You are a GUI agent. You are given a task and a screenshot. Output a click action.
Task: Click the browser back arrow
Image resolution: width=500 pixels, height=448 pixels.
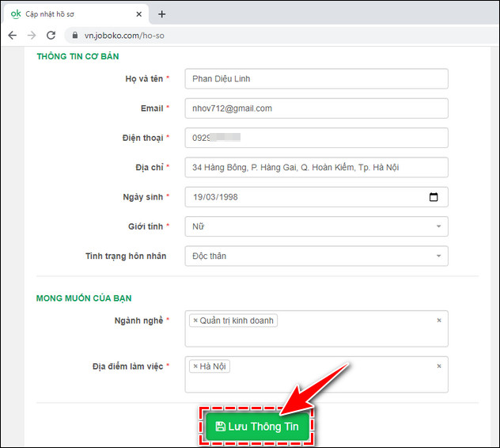[x=13, y=36]
